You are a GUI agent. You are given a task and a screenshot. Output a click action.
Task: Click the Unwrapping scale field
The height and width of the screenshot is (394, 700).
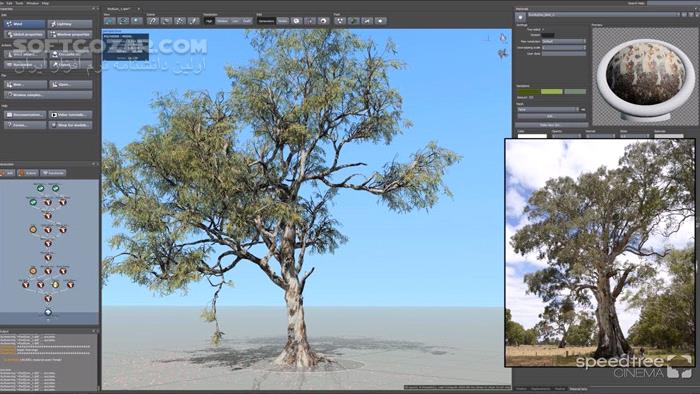point(564,47)
